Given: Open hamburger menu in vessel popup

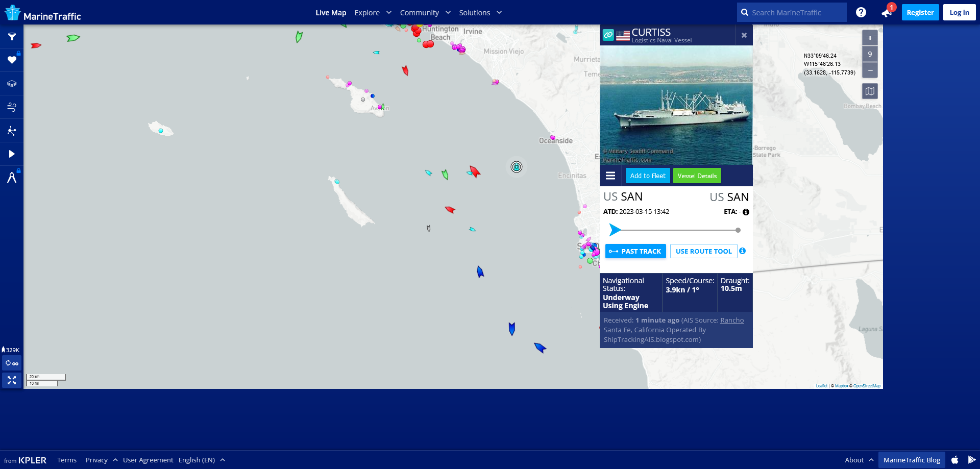Looking at the screenshot, I should pyautogui.click(x=610, y=176).
